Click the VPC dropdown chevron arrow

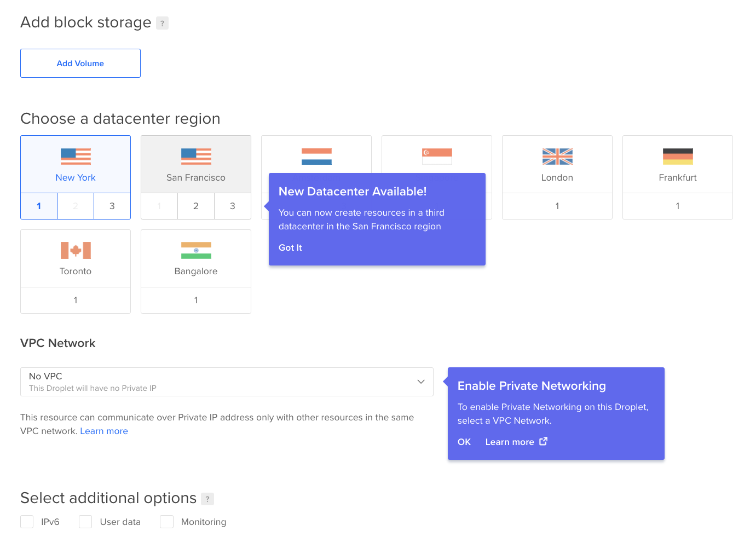click(x=421, y=382)
